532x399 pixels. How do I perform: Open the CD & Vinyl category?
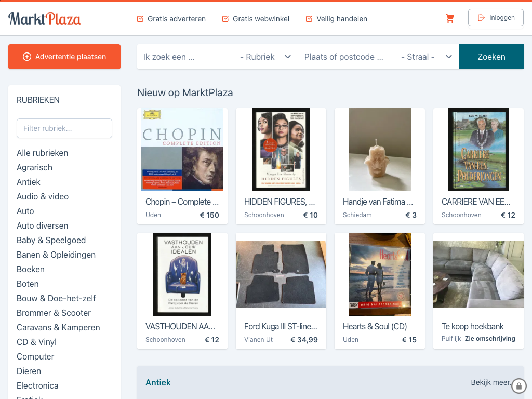pyautogui.click(x=36, y=342)
